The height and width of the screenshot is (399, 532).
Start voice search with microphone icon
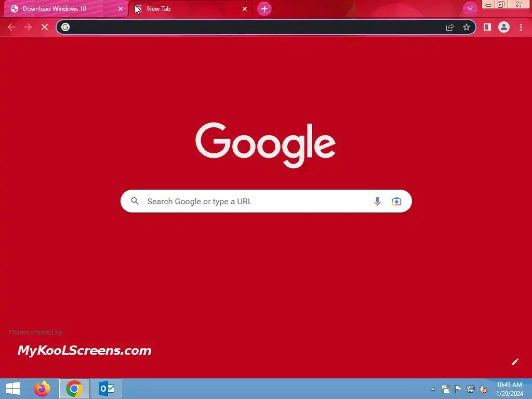(x=377, y=201)
